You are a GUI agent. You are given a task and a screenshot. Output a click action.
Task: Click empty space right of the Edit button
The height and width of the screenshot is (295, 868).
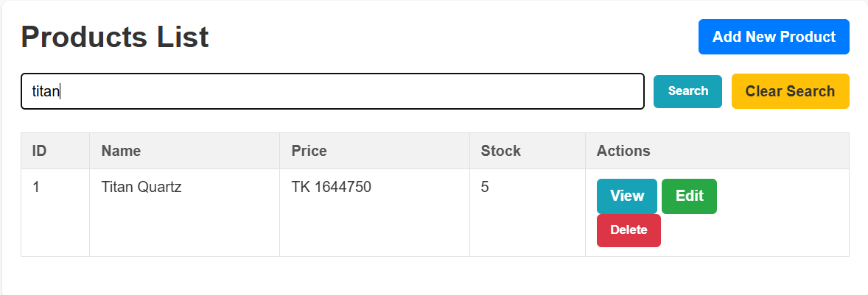coord(781,197)
